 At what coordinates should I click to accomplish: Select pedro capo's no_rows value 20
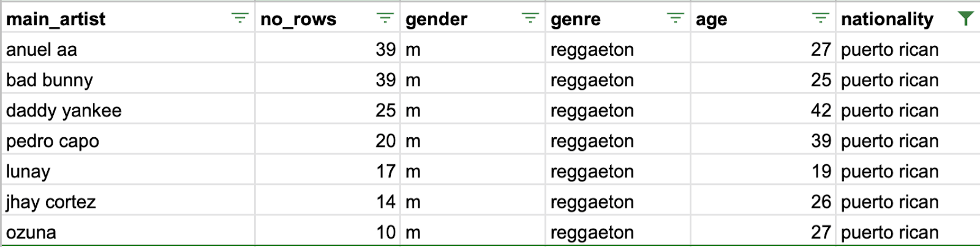[x=328, y=141]
